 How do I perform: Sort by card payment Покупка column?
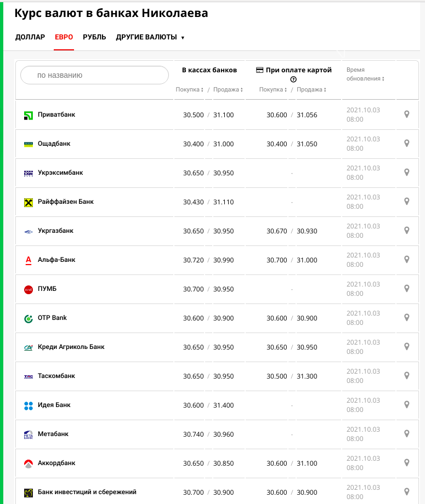[x=273, y=89]
